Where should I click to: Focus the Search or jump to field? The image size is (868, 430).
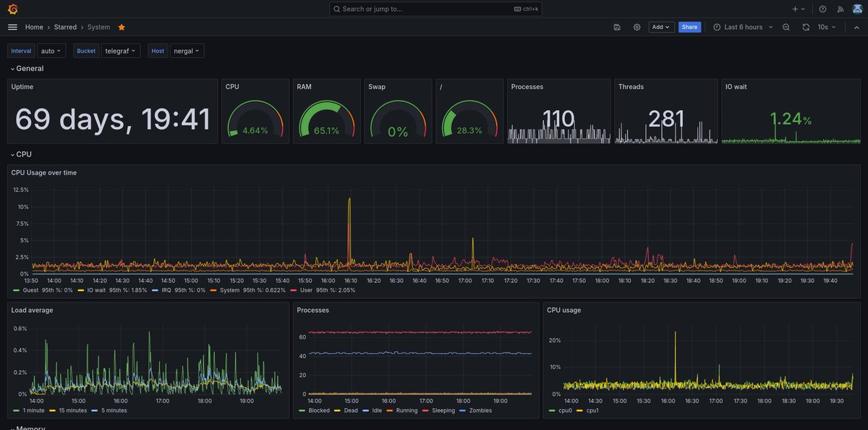[435, 9]
